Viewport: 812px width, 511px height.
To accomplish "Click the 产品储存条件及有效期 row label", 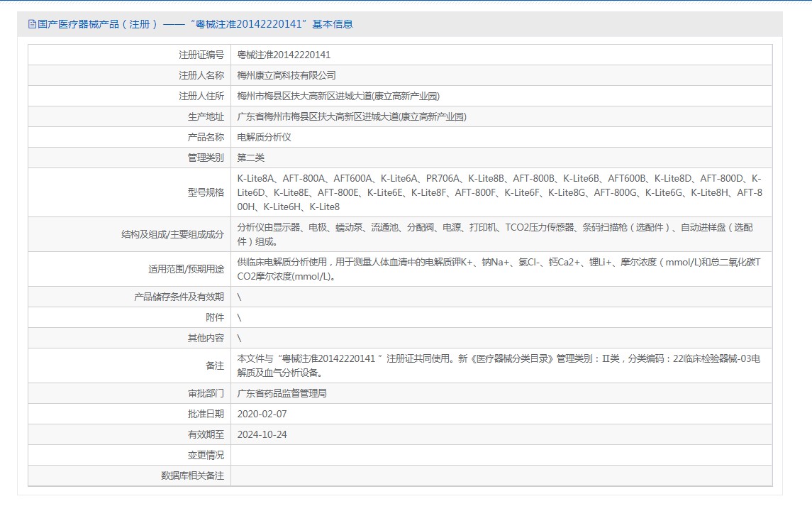I will tap(179, 297).
